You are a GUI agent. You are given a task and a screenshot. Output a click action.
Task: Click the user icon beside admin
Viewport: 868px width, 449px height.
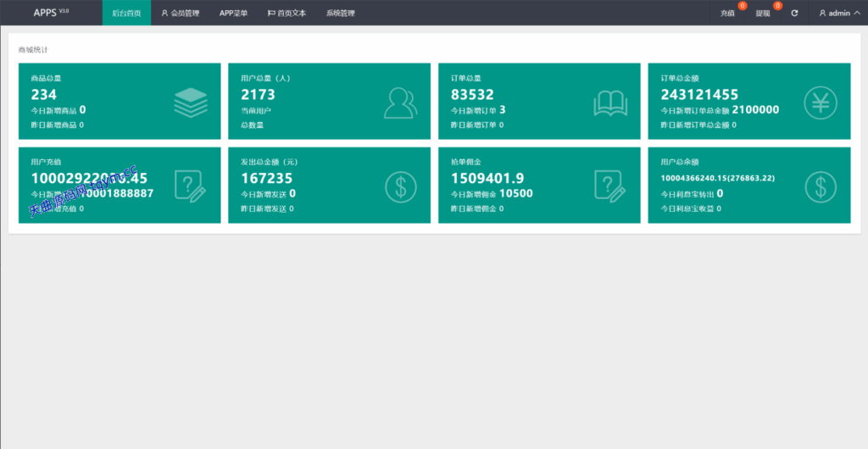pyautogui.click(x=822, y=14)
